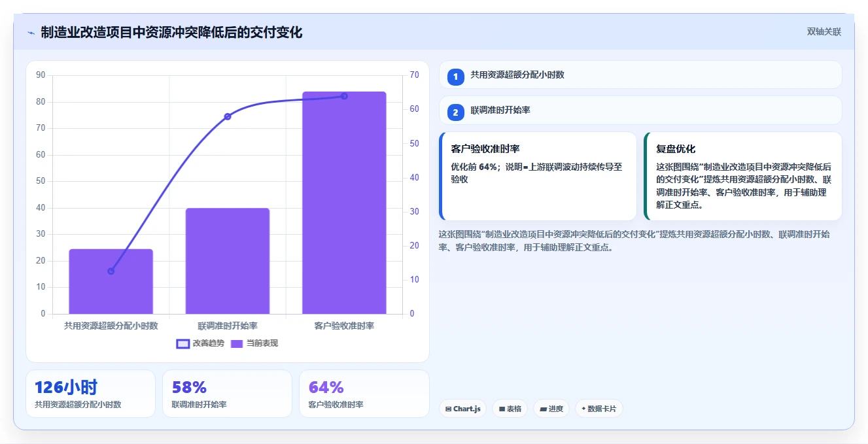868x444 pixels.
Task: Click the 复盘优化 card title
Action: tap(676, 149)
